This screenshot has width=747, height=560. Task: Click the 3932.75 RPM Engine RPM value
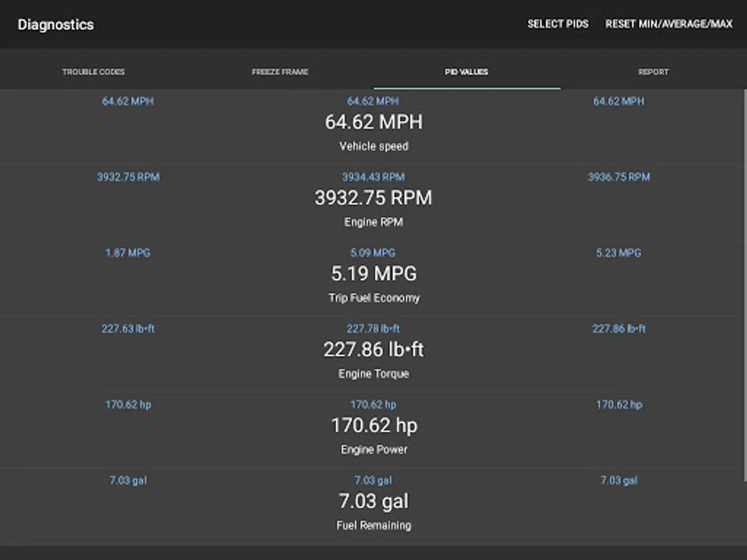374,198
